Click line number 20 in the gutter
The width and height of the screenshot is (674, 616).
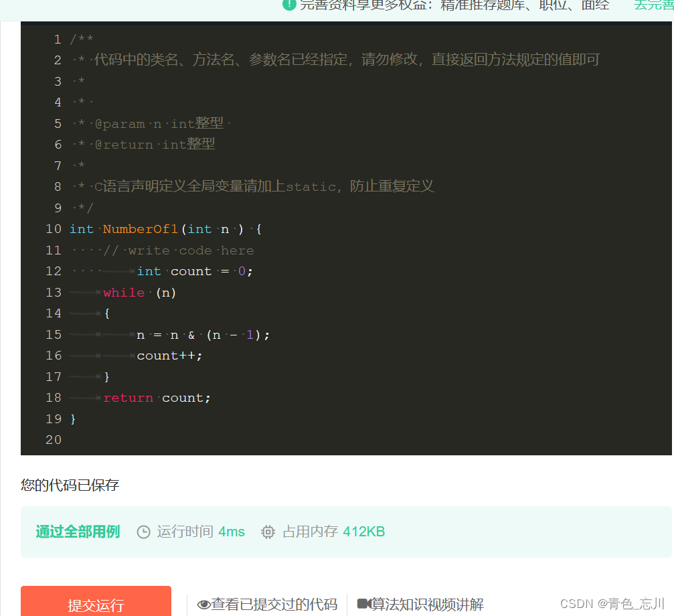pyautogui.click(x=54, y=440)
